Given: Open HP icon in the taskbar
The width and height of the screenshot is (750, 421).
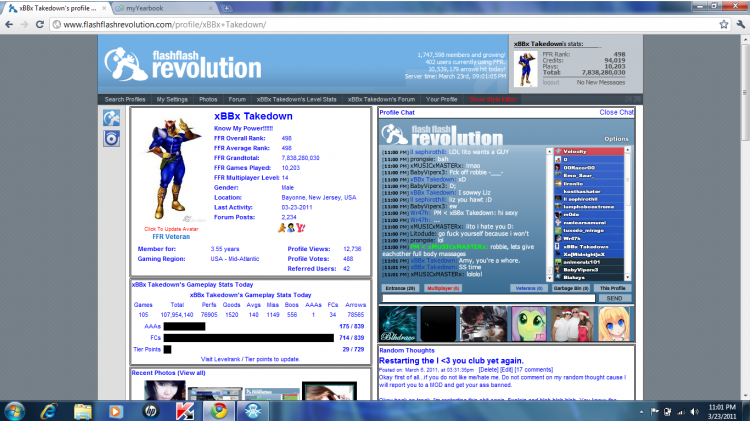Looking at the screenshot, I should click(x=150, y=411).
